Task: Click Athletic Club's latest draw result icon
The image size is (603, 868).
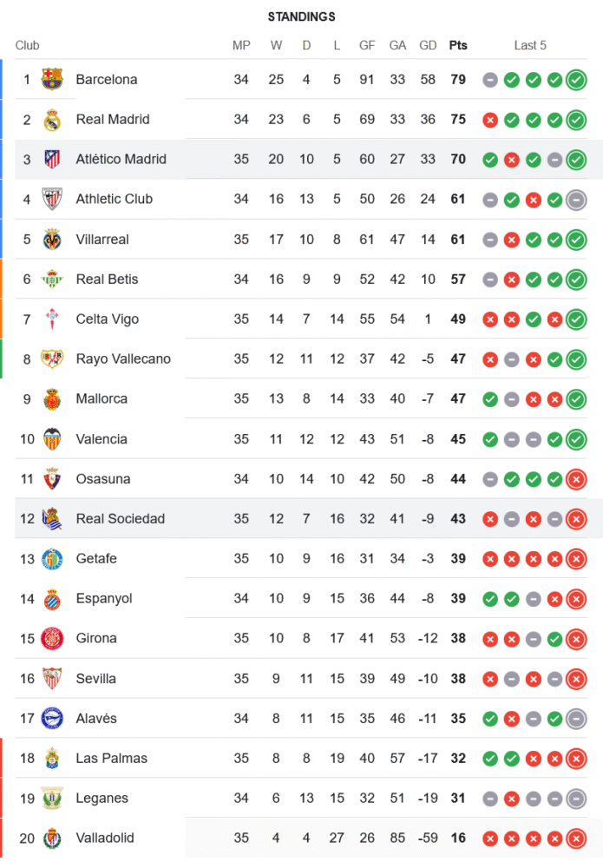Action: [575, 200]
